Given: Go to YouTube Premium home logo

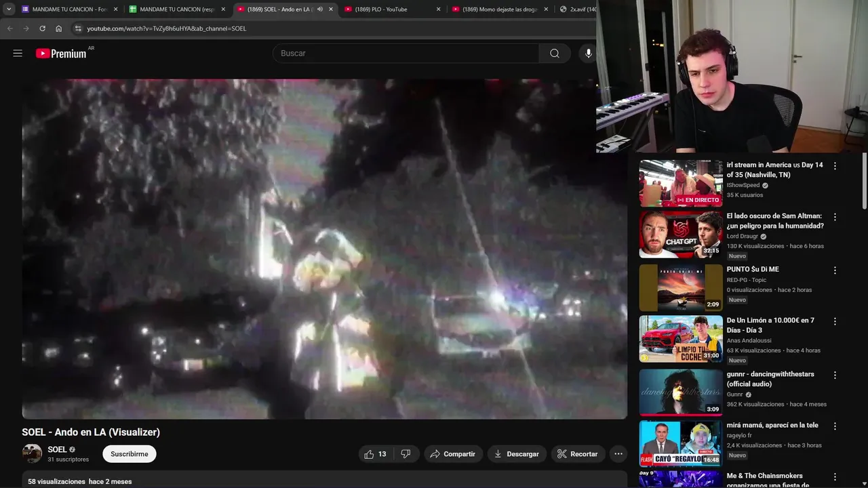Looking at the screenshot, I should click(x=62, y=54).
